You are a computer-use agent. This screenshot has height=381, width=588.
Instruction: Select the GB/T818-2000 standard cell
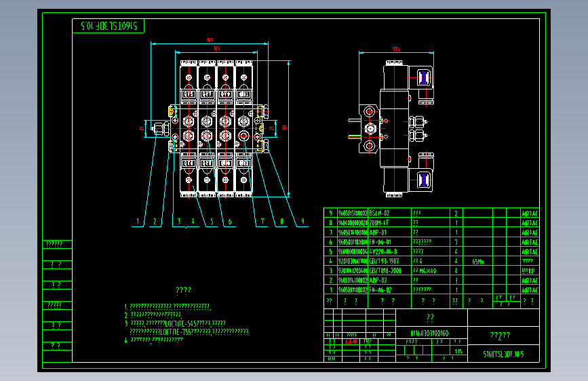(389, 270)
